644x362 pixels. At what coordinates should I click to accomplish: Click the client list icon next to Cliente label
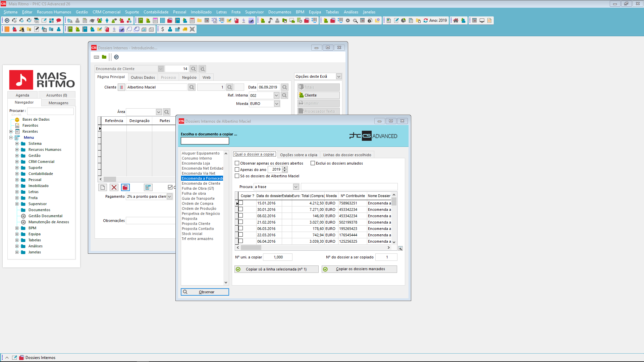coord(121,87)
